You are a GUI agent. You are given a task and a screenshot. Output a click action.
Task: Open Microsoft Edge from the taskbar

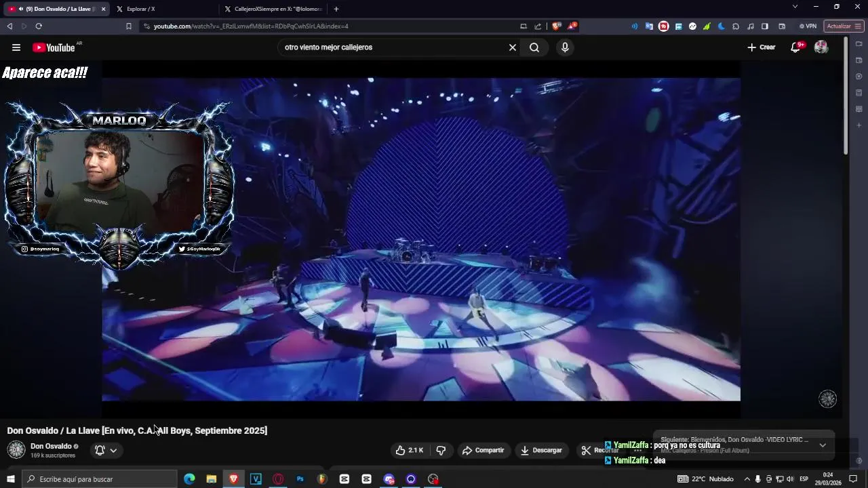pos(189,479)
